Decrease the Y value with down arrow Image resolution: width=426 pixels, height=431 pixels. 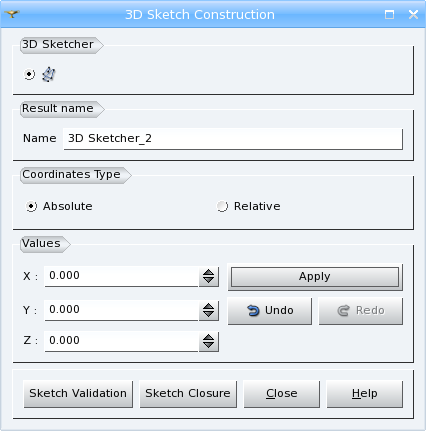coord(209,314)
